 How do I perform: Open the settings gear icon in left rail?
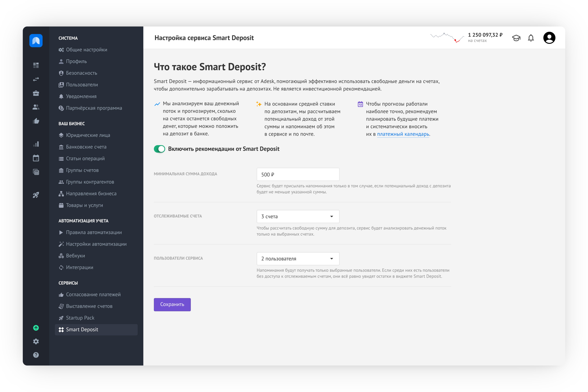tap(36, 341)
